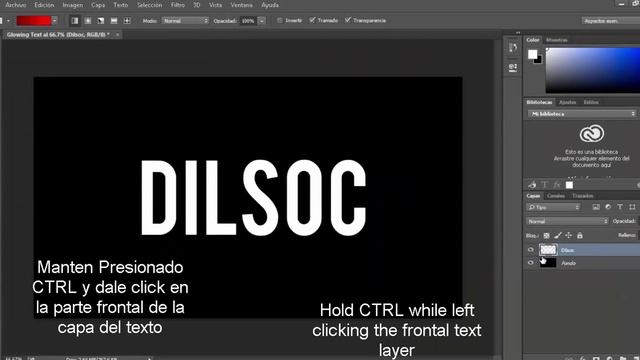Lock image pixels brush icon
640x360 pixels.
tap(558, 236)
